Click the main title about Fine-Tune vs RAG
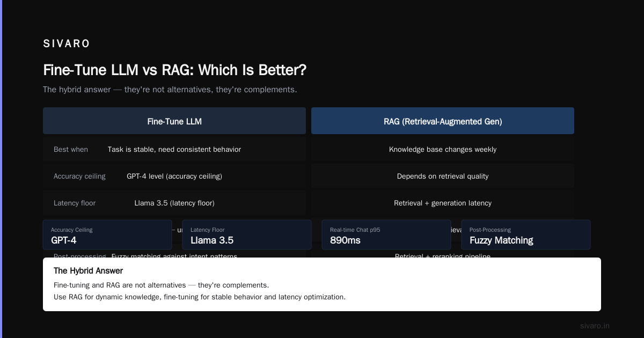Image resolution: width=644 pixels, height=338 pixels. pyautogui.click(x=175, y=70)
